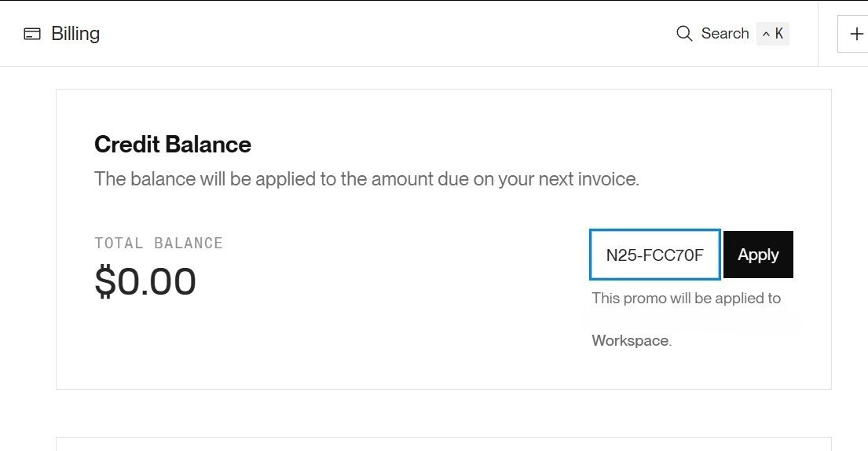Click the next invoice balance description text

pos(367,179)
